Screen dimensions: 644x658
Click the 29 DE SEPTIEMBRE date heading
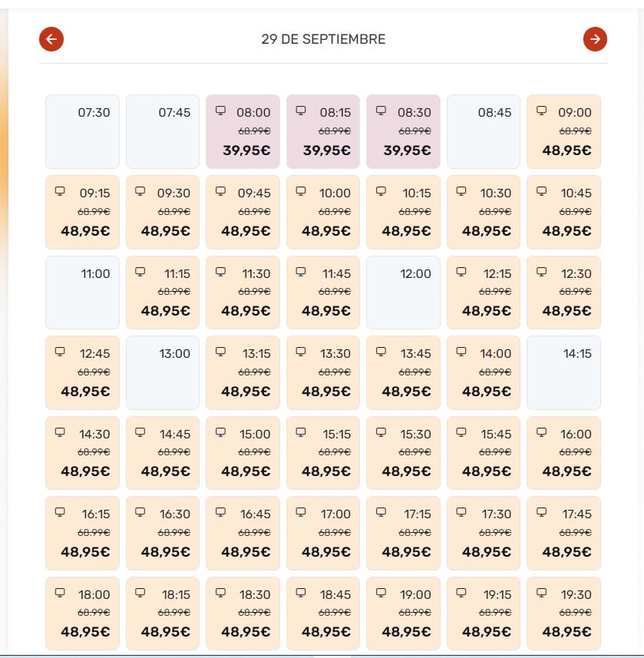tap(323, 39)
